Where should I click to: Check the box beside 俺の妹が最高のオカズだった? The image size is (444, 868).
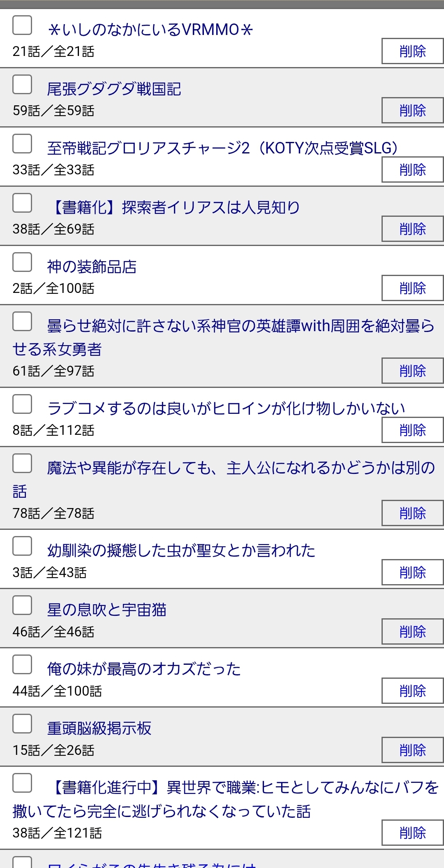(x=22, y=665)
